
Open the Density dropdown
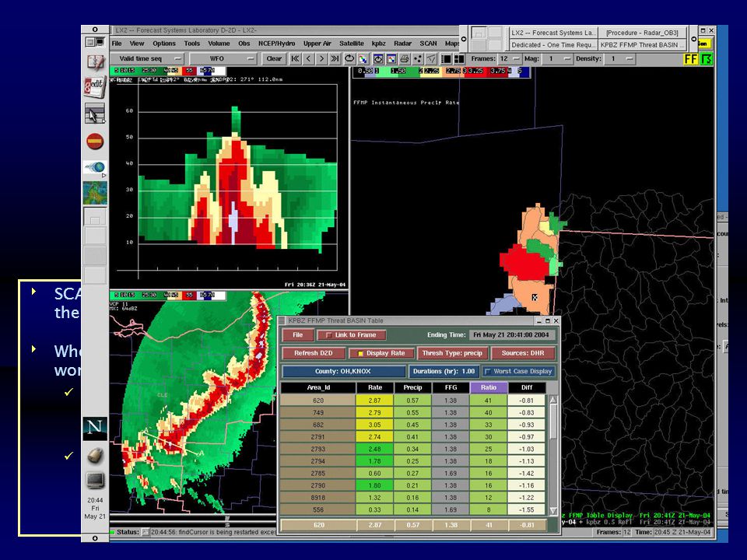[x=621, y=58]
